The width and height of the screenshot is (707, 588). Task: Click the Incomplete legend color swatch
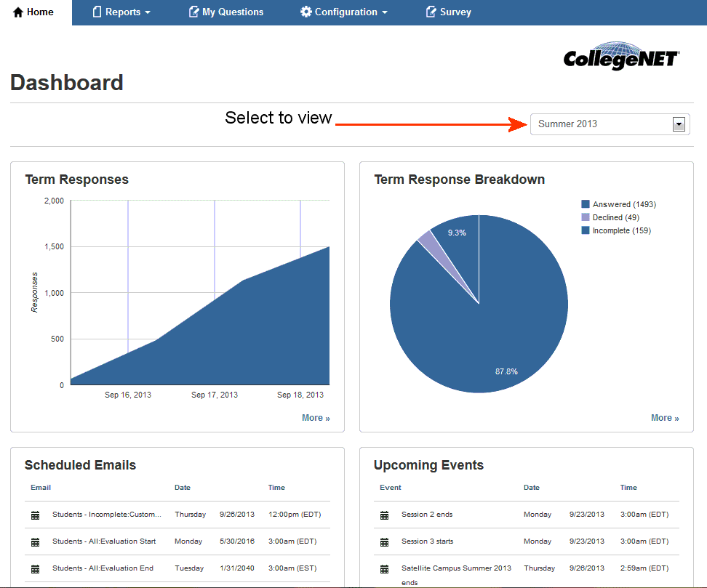[586, 230]
